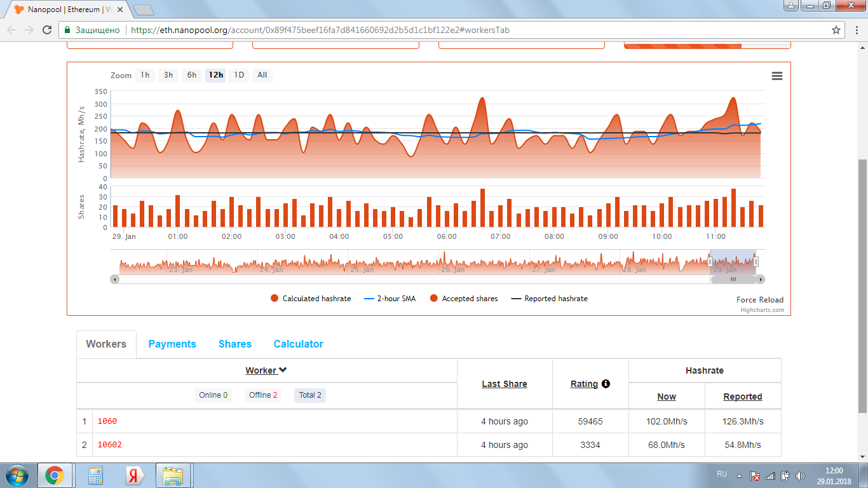868x488 pixels.
Task: Set chart zoom to All
Action: 262,75
